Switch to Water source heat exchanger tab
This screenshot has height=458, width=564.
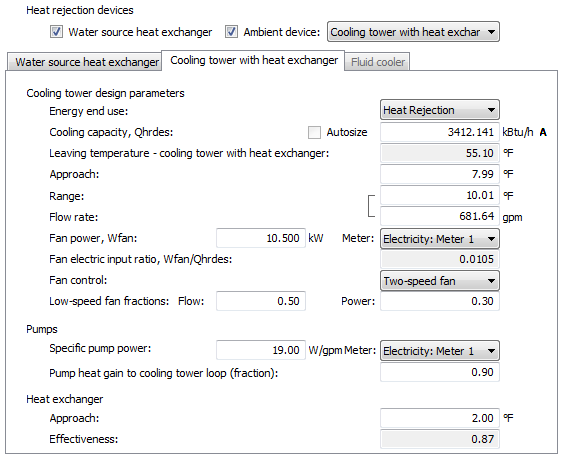(x=85, y=62)
